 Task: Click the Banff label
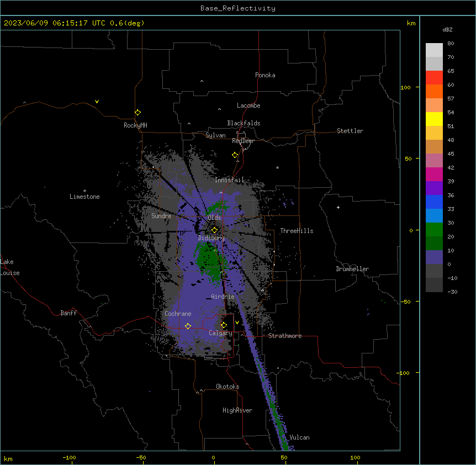pos(68,313)
